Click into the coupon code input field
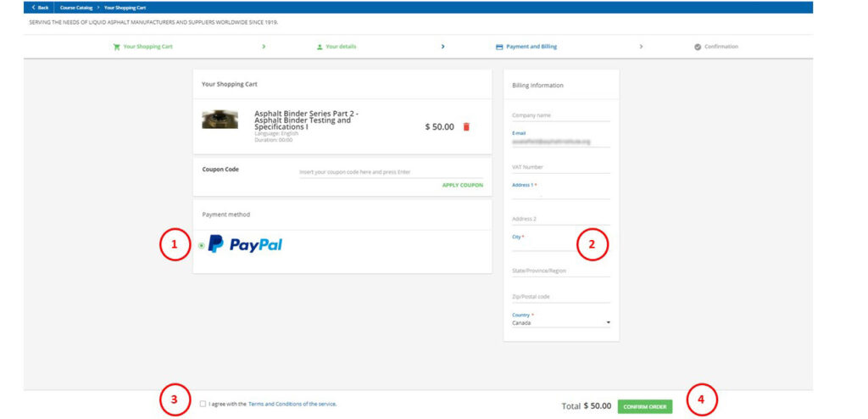This screenshot has height=419, width=868. click(x=391, y=172)
